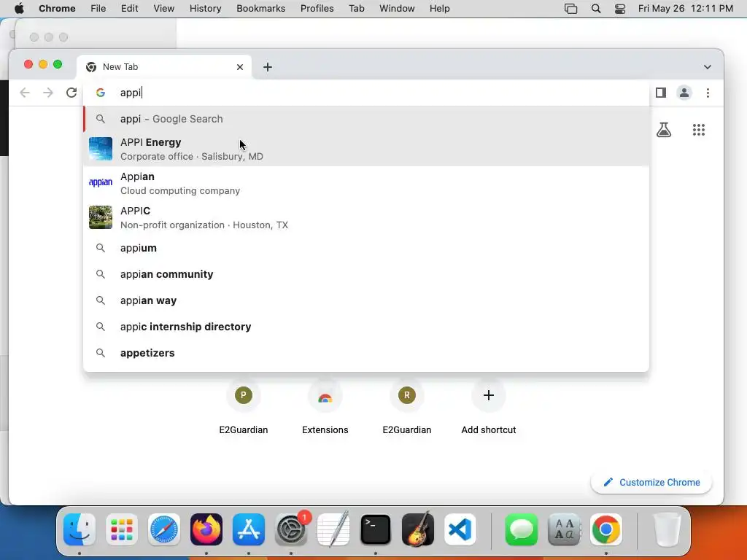The width and height of the screenshot is (747, 560).
Task: Open the Chrome application menu
Action: (x=57, y=9)
